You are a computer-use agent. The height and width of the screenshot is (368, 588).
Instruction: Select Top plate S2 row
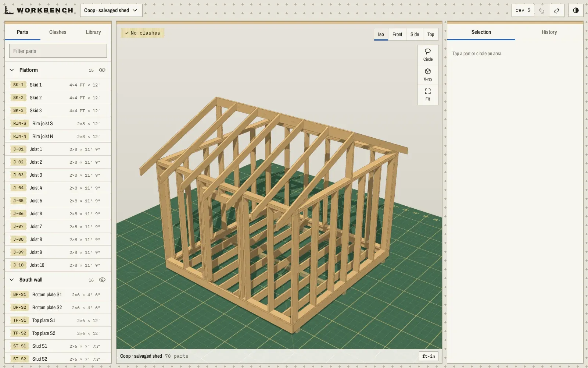point(58,333)
